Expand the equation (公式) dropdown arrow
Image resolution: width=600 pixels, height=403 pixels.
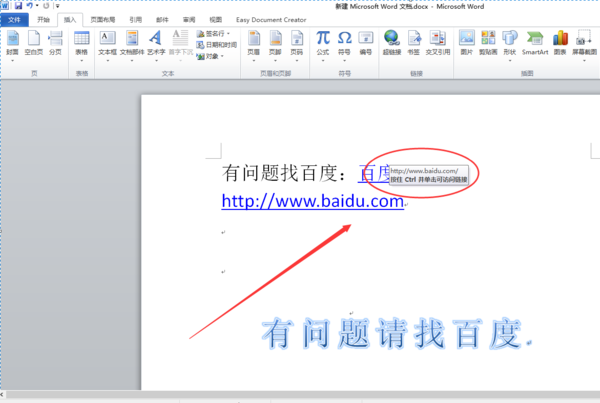coord(323,60)
